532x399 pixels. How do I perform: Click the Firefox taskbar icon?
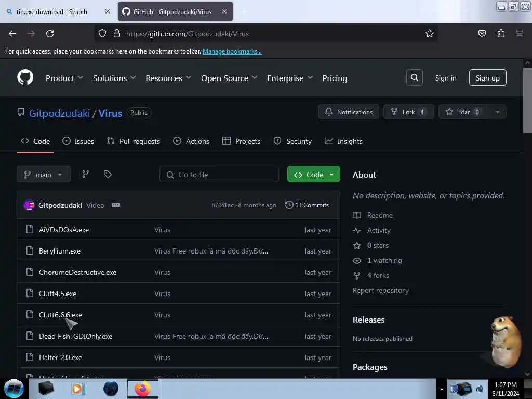[x=143, y=389]
